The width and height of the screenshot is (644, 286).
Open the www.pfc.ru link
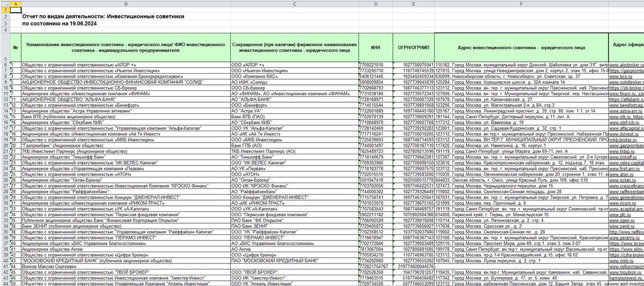(x=620, y=216)
